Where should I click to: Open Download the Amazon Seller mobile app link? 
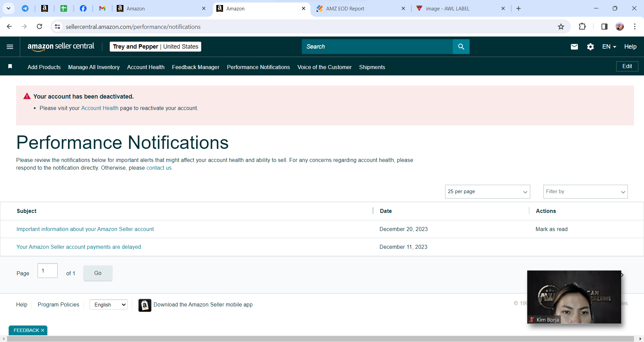[203, 304]
